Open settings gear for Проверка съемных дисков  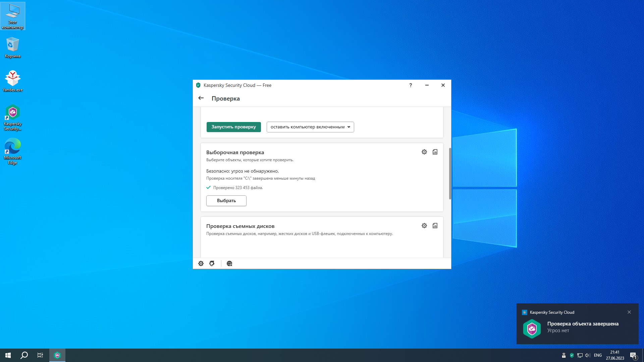click(424, 226)
